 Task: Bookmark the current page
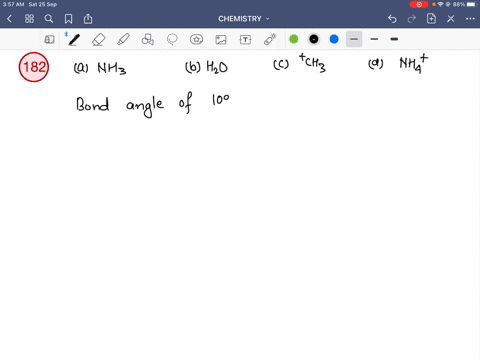coord(68,19)
